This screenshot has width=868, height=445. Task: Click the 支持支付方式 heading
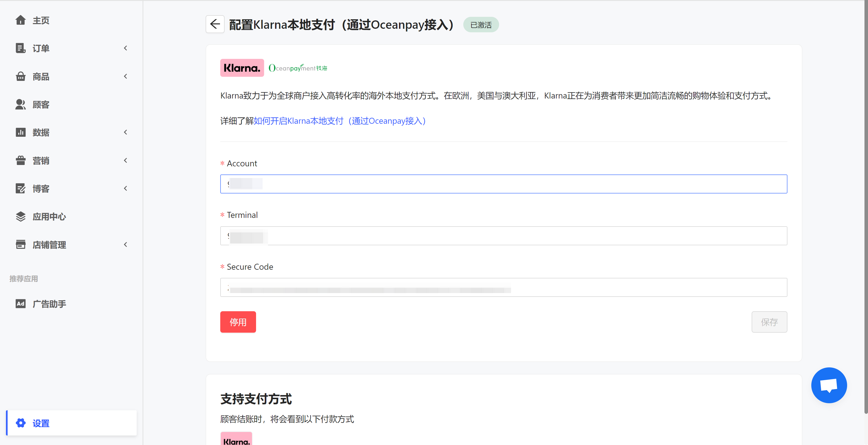tap(256, 399)
